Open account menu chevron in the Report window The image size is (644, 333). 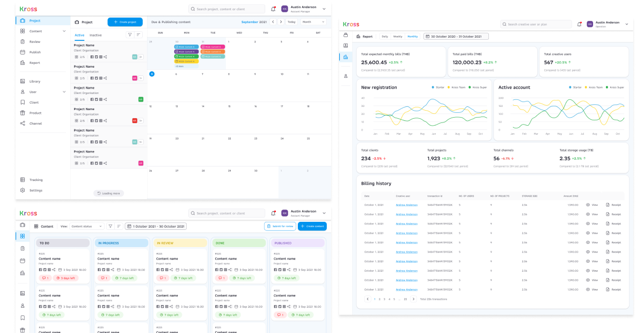click(627, 24)
